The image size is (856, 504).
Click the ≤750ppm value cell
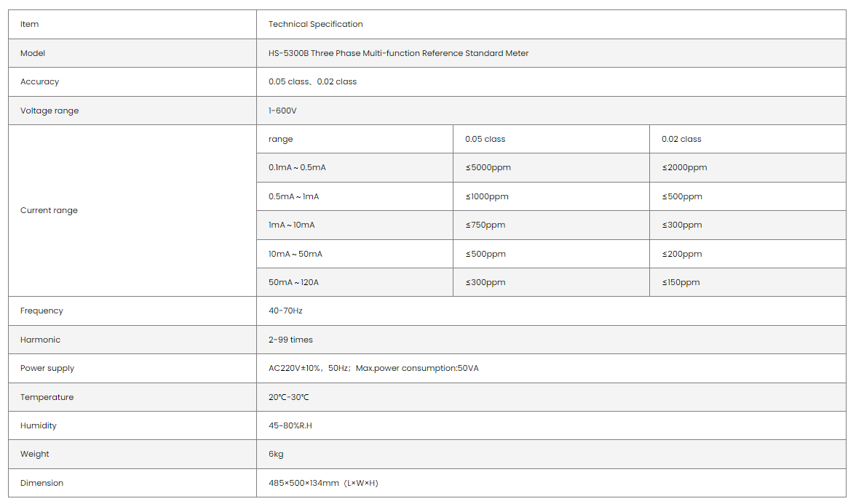485,225
